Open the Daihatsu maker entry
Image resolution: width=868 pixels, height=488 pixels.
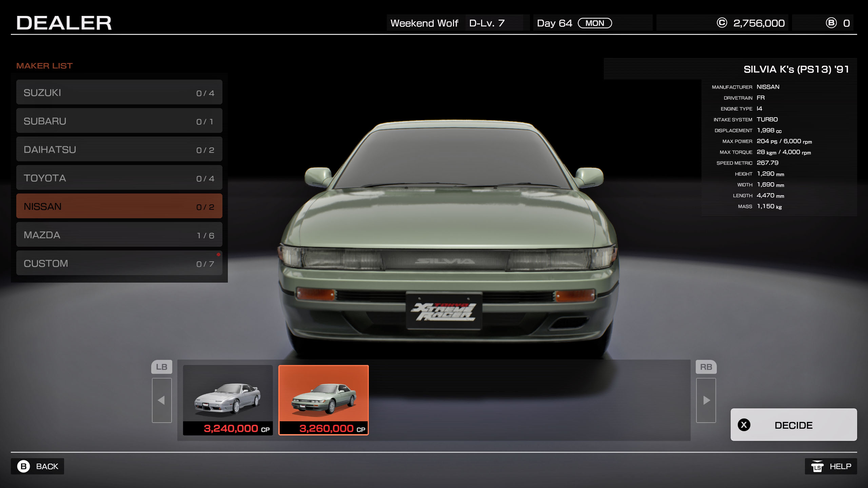(119, 149)
